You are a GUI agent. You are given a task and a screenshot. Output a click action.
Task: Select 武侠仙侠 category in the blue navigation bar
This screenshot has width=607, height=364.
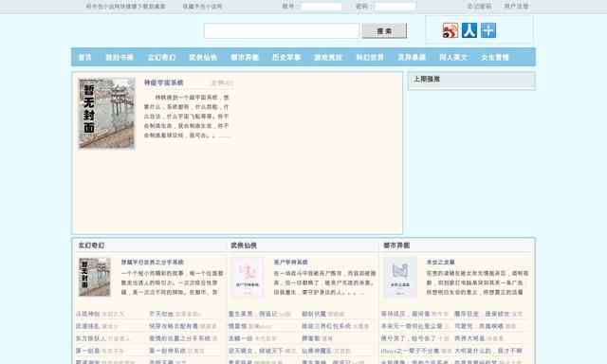tap(203, 57)
